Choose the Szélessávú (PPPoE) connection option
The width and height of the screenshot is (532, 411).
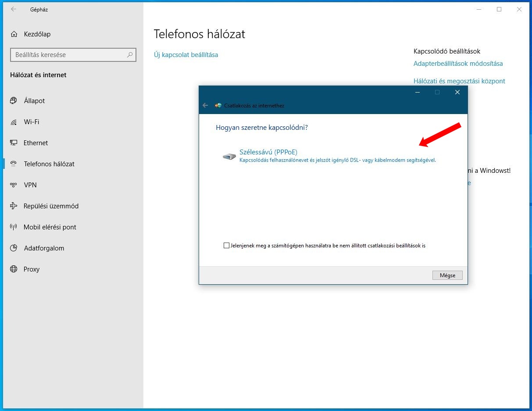(x=268, y=152)
